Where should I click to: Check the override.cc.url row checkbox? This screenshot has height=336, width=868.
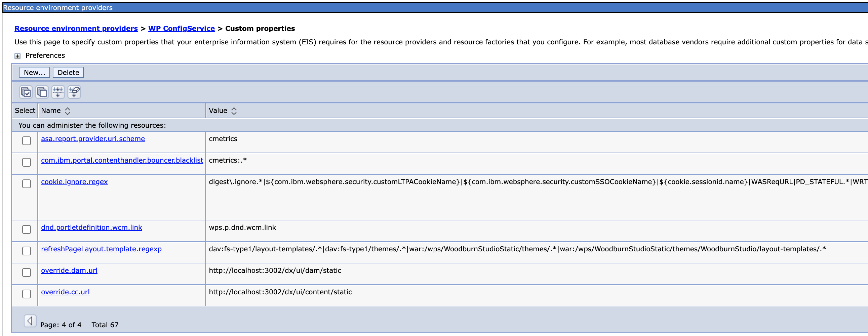point(27,294)
